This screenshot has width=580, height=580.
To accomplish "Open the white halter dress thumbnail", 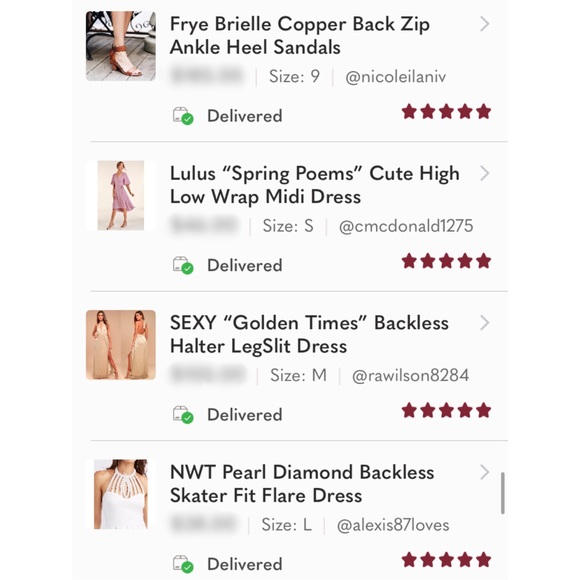I will point(121,494).
